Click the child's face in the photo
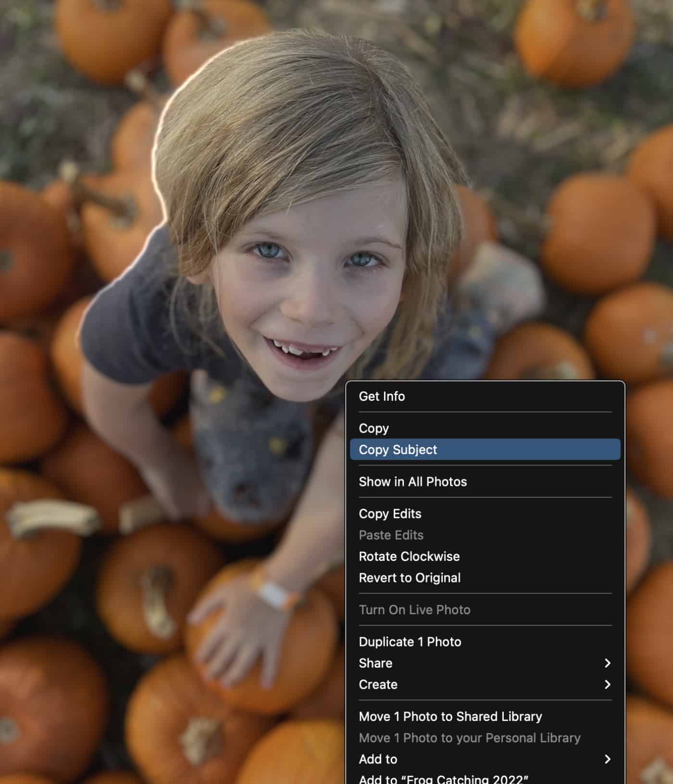673x784 pixels. (x=308, y=298)
